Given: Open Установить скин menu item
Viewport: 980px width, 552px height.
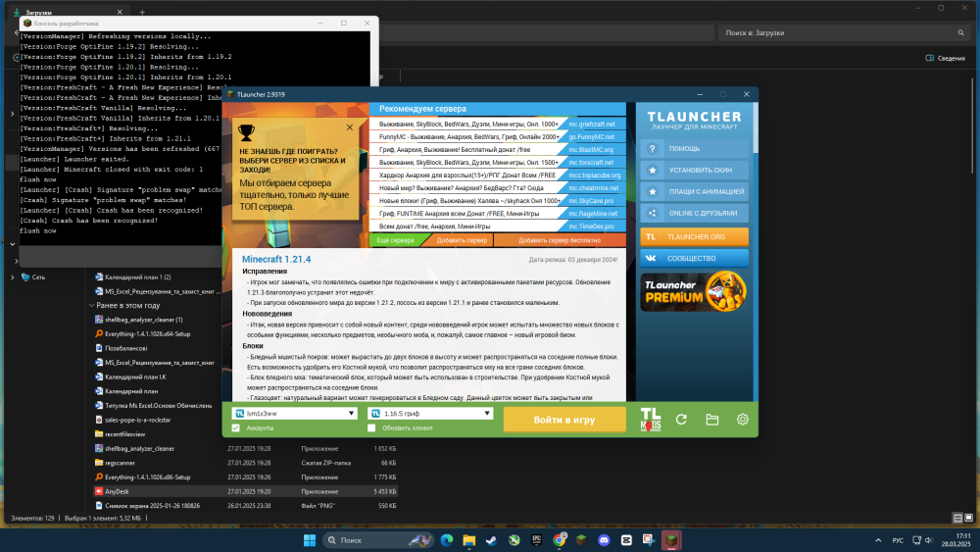Looking at the screenshot, I should (x=694, y=170).
